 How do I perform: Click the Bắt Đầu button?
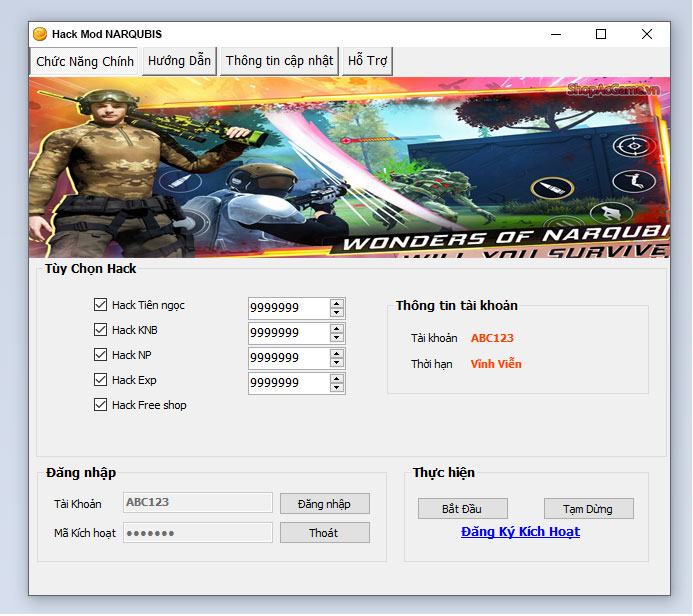tap(462, 509)
